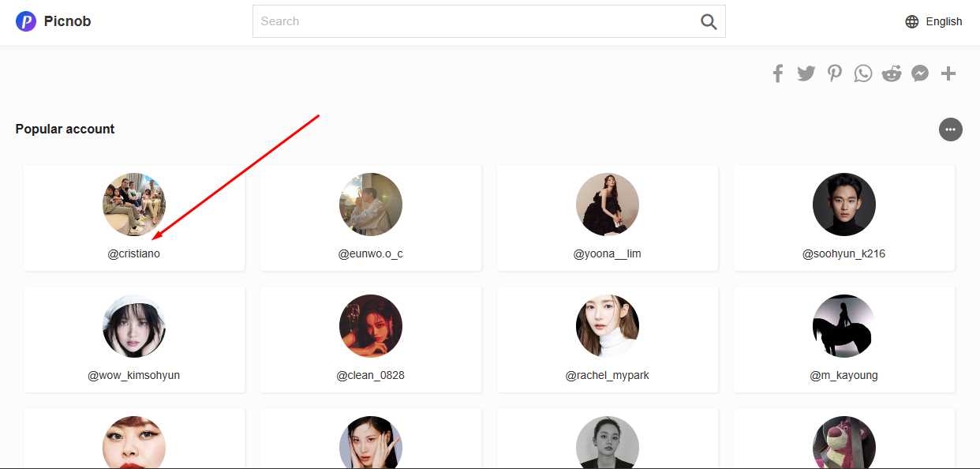The height and width of the screenshot is (469, 980).
Task: Open the English language selector
Action: pyautogui.click(x=944, y=21)
